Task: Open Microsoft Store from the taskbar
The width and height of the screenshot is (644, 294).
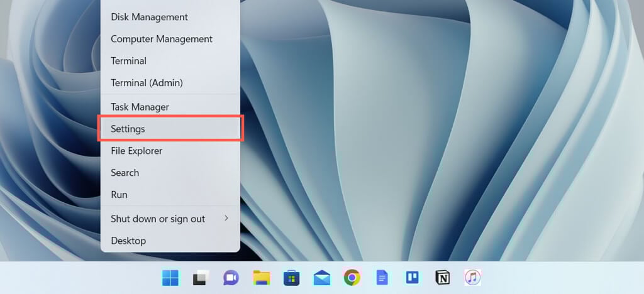Action: pyautogui.click(x=291, y=278)
